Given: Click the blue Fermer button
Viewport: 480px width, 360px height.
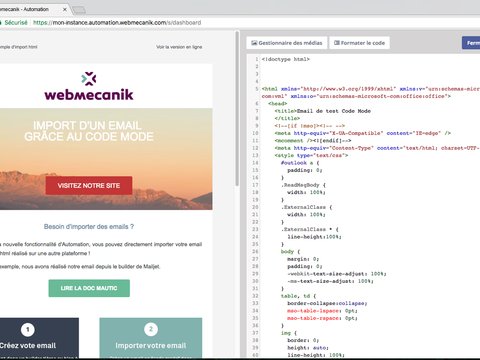Looking at the screenshot, I should (471, 43).
